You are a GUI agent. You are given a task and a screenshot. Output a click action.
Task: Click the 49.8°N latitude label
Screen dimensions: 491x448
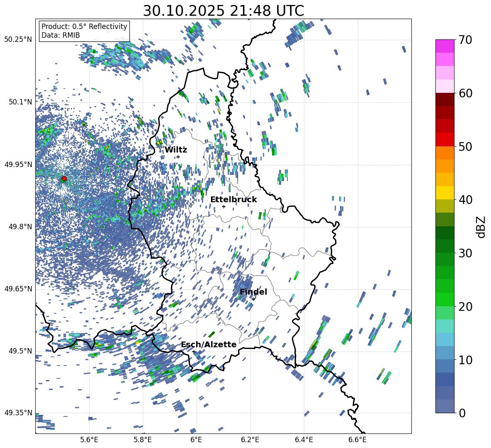[20, 227]
